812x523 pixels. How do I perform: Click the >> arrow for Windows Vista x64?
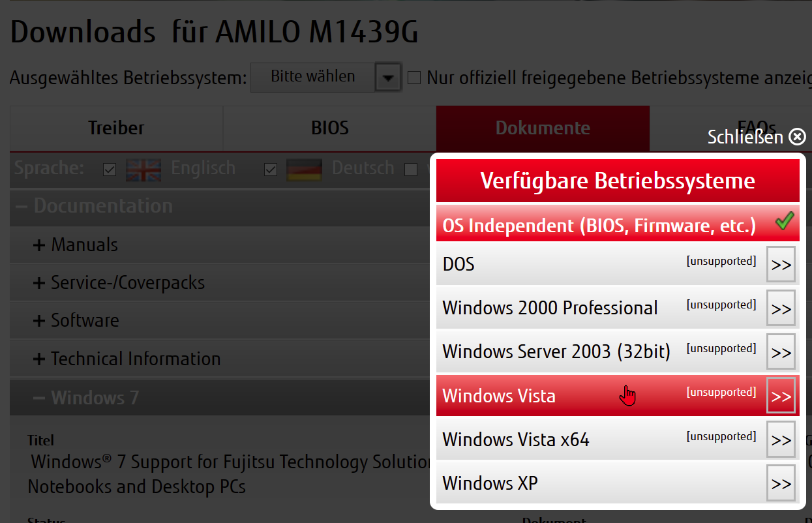[781, 439]
